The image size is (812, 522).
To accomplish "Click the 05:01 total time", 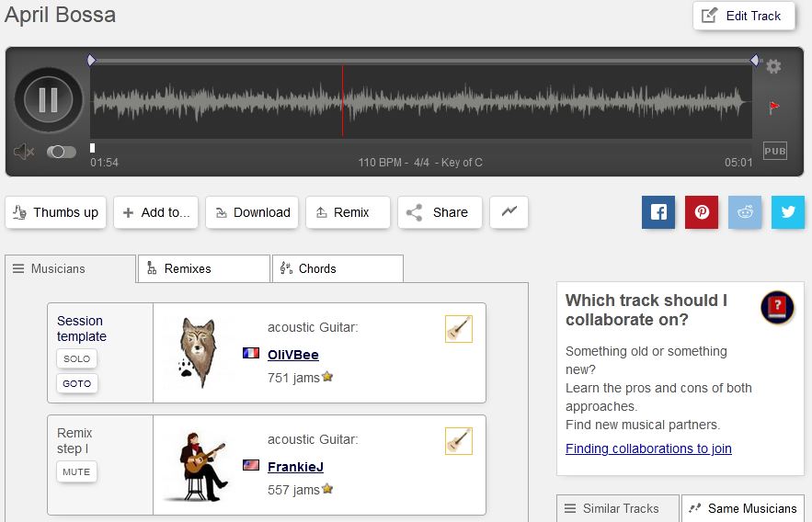I will pos(738,163).
